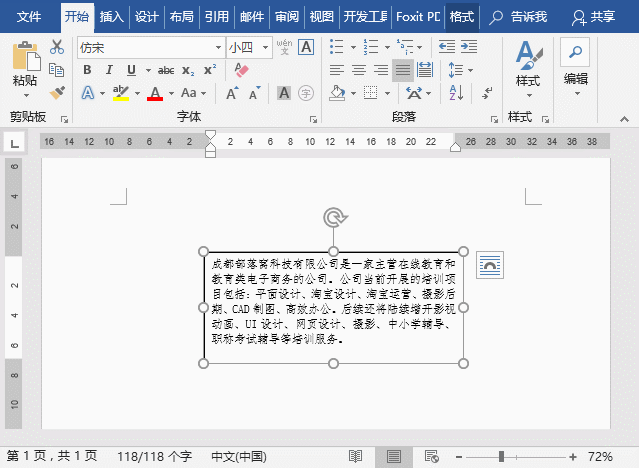Open the font size dropdown 小四
Screen dimensions: 639x468
tap(263, 47)
